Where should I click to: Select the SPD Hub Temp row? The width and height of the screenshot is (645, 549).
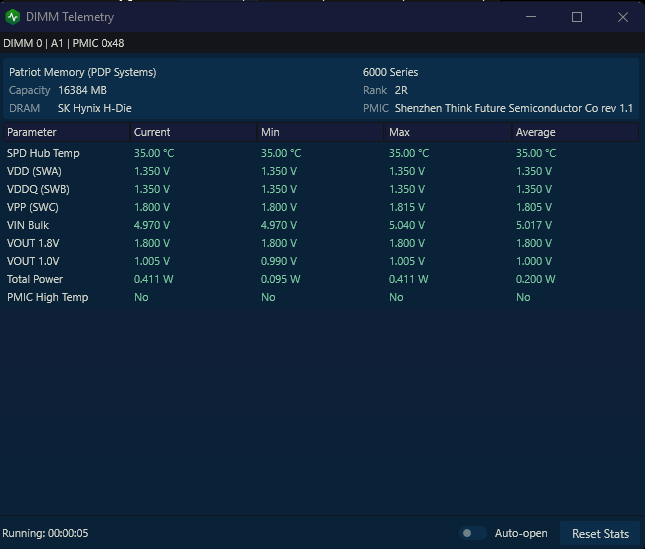(x=321, y=153)
